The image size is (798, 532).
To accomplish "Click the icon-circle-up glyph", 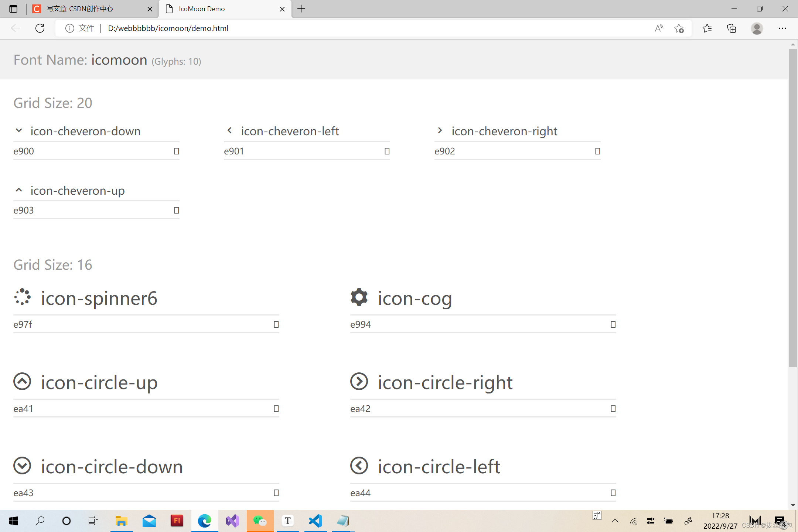I will 22,382.
